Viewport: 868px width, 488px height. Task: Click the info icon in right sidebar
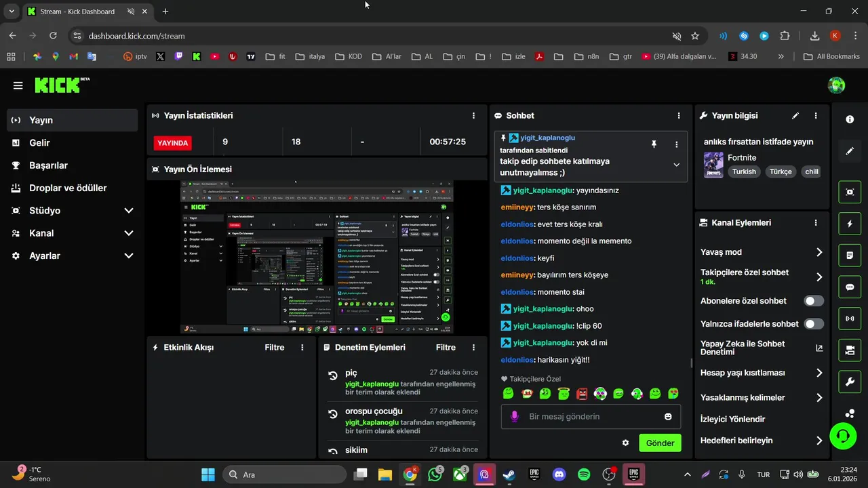pos(850,119)
